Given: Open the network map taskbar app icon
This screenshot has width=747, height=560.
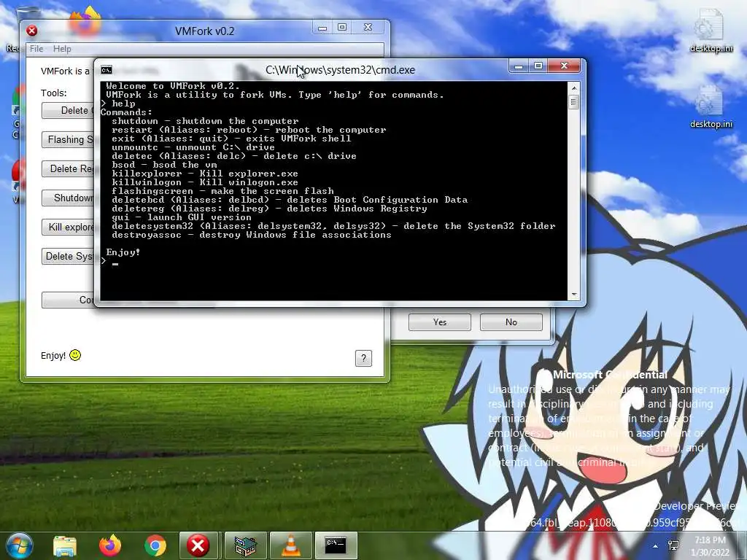Looking at the screenshot, I should 246,545.
